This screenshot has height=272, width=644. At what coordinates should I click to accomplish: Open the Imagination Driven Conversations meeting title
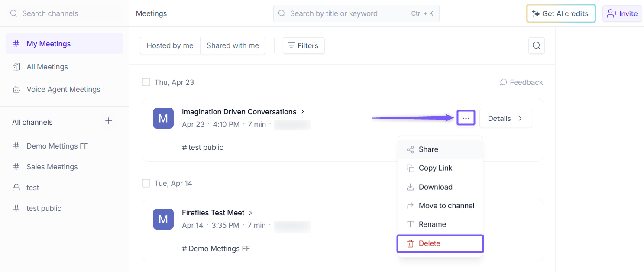point(239,112)
